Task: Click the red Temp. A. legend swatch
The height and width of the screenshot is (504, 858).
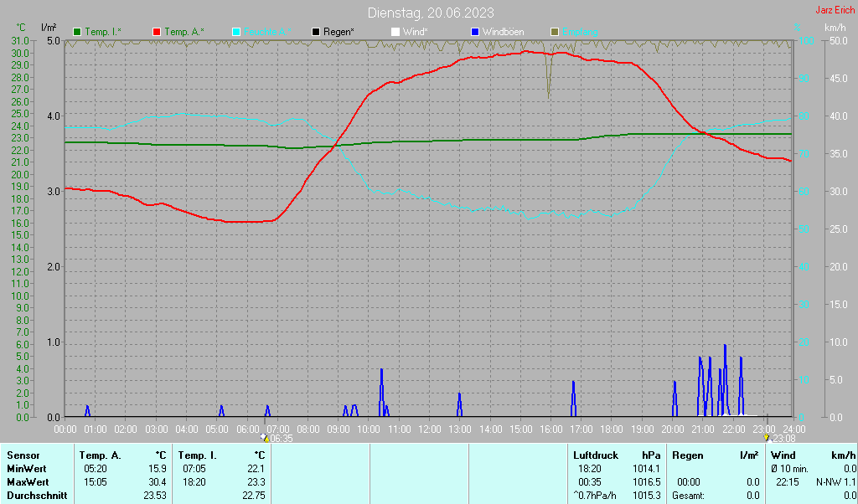Action: 157,32
